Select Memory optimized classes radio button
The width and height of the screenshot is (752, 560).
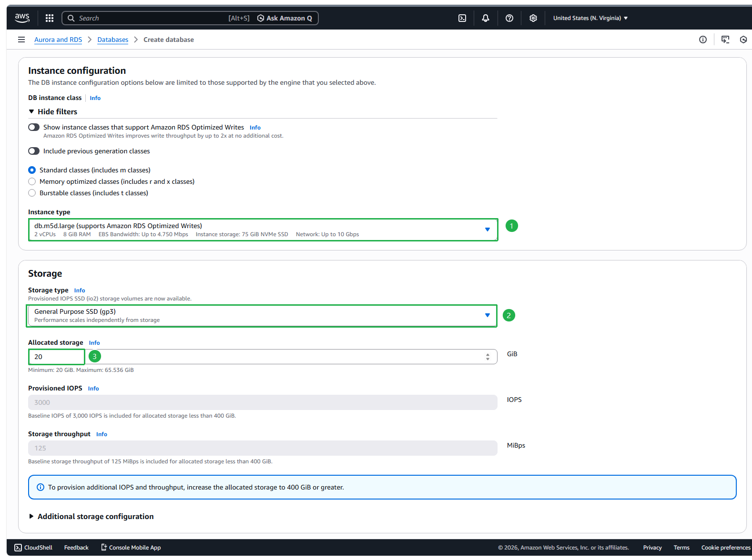(x=32, y=181)
